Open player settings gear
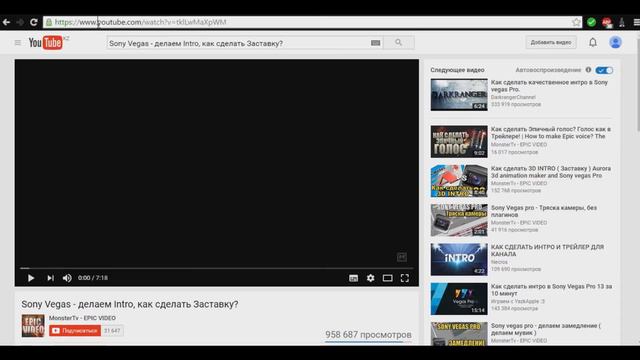640x360 pixels. click(x=370, y=278)
